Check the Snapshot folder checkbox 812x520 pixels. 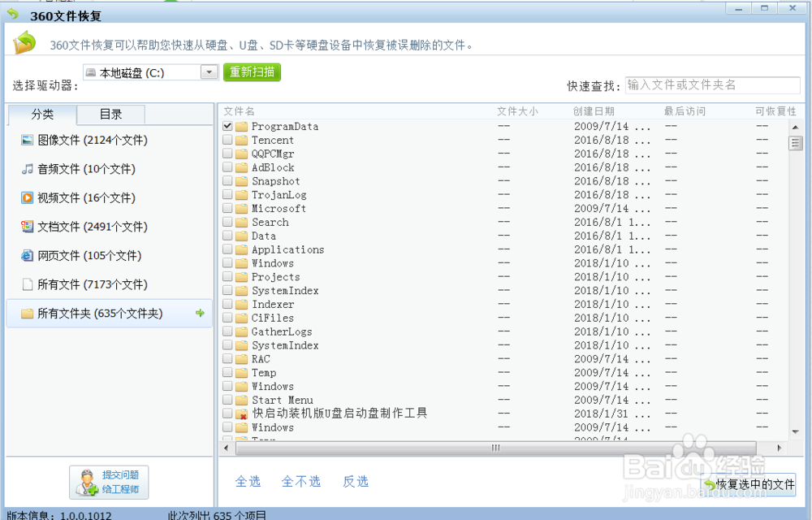[x=227, y=180]
